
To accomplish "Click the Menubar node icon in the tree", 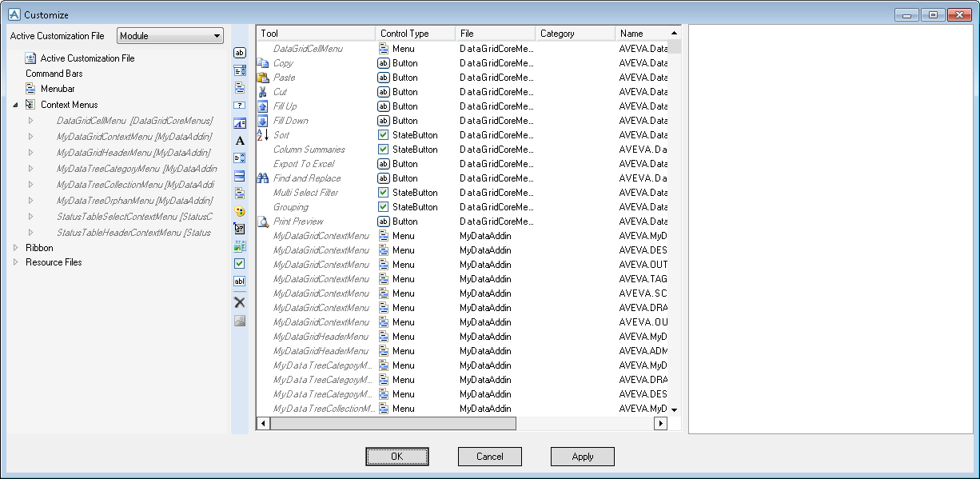I will [30, 89].
